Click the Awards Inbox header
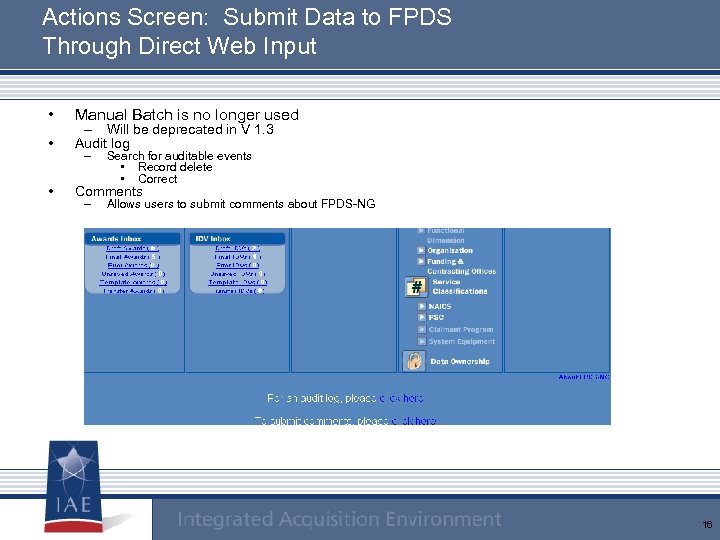720x540 pixels. [132, 239]
